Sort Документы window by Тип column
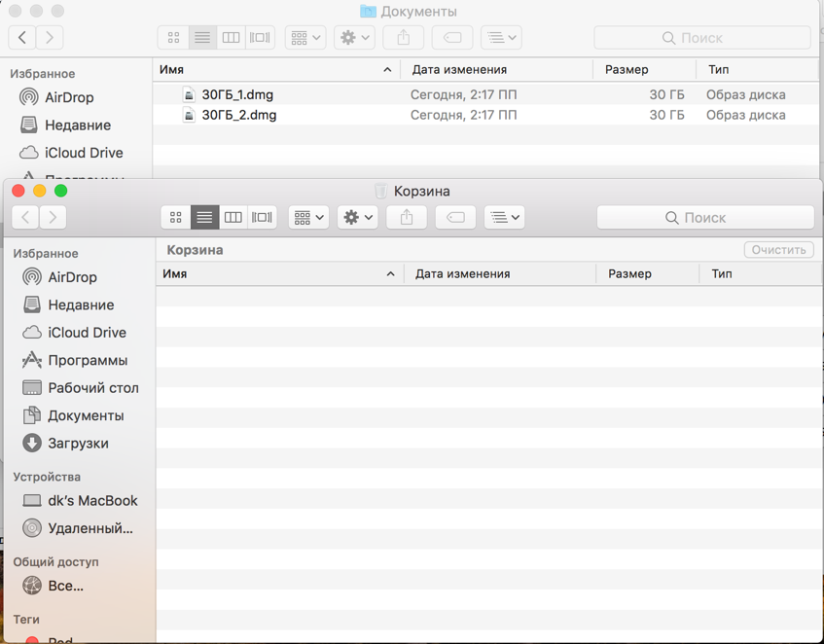The height and width of the screenshot is (644, 824). point(757,69)
